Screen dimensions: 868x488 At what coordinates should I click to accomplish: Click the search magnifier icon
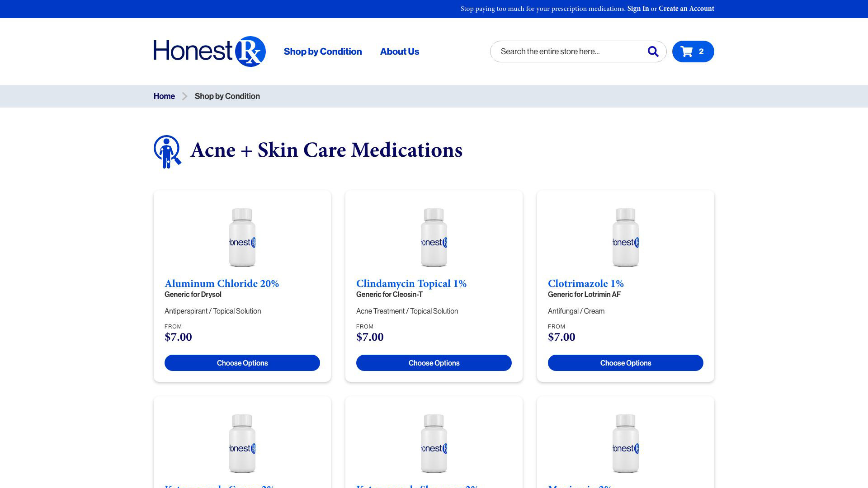tap(653, 52)
